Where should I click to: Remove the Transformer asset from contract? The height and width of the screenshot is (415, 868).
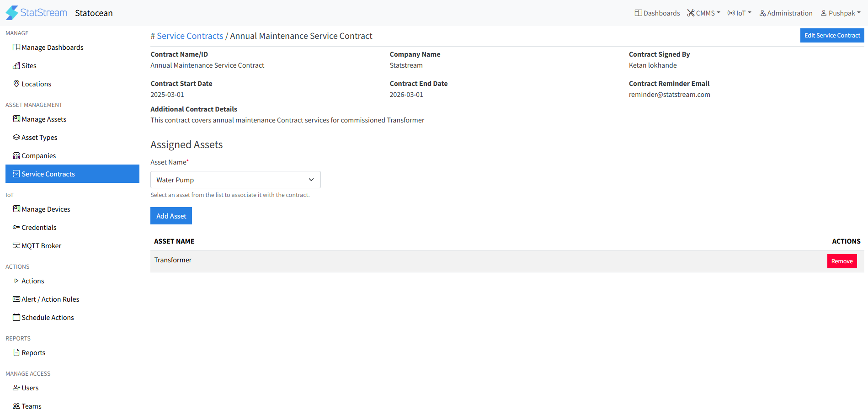tap(841, 261)
